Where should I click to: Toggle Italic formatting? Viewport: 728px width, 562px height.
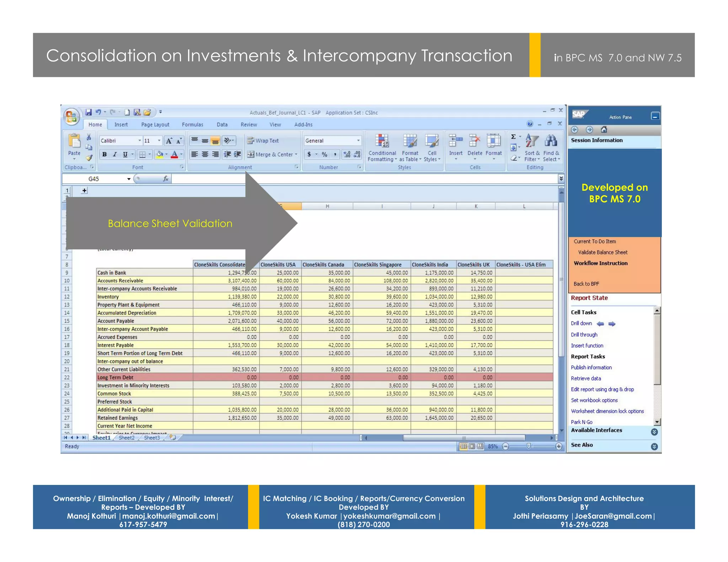coord(115,155)
